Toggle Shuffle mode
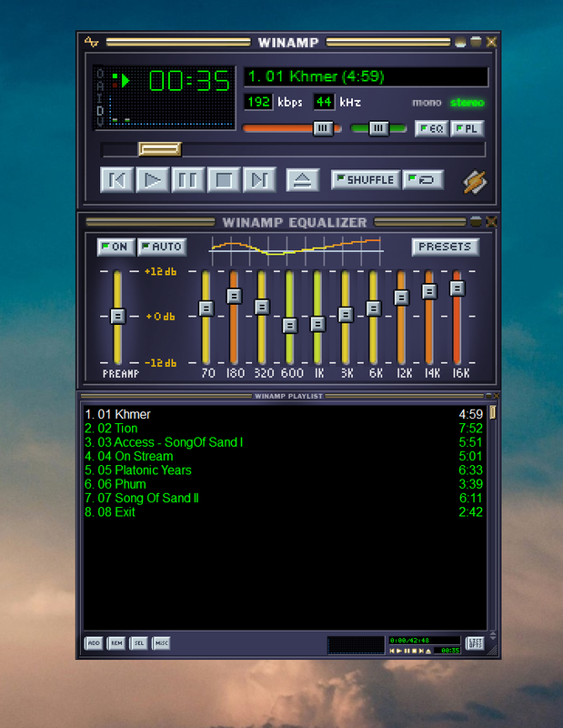 (x=366, y=179)
